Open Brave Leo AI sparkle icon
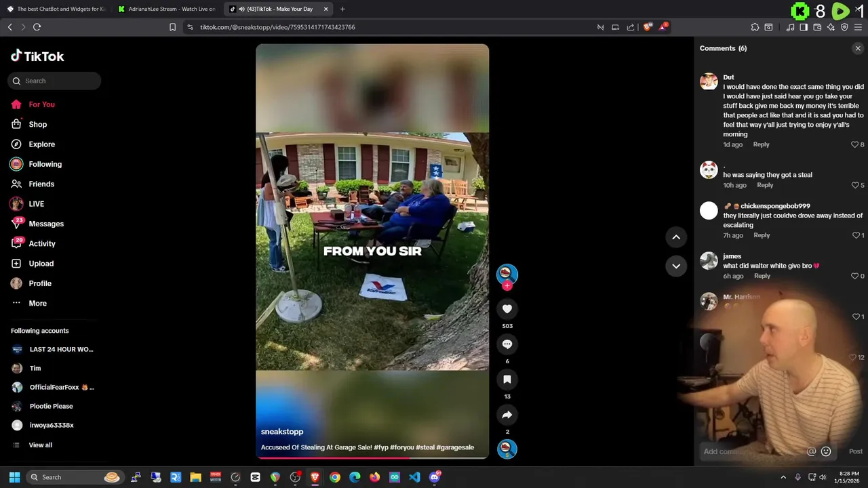The width and height of the screenshot is (868, 488). (x=831, y=27)
